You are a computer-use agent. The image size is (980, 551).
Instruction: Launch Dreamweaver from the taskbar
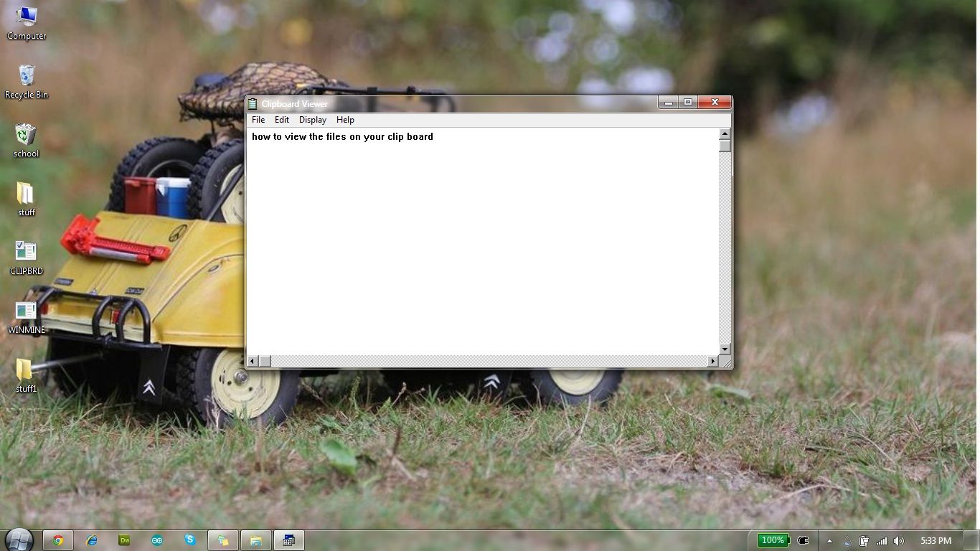click(124, 540)
